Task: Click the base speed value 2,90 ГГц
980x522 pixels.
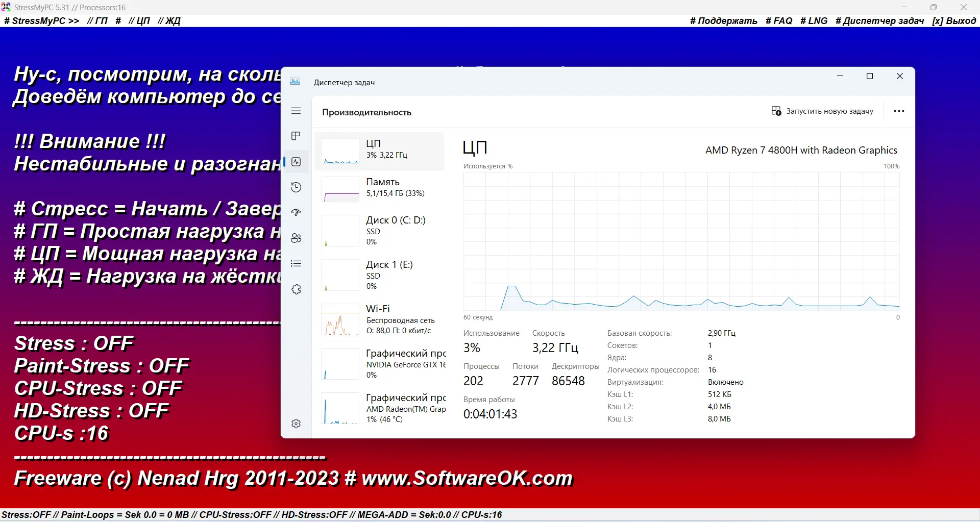Action: point(722,333)
